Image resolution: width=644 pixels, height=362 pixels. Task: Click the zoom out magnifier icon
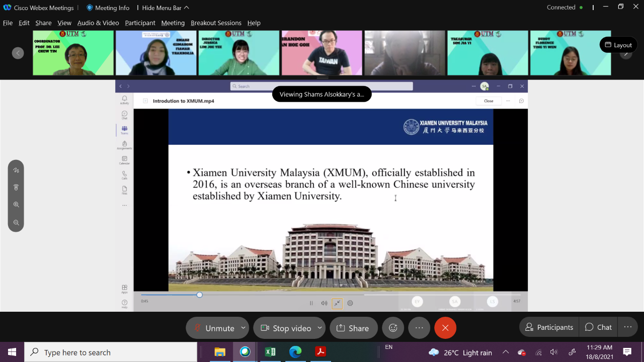[x=16, y=222]
